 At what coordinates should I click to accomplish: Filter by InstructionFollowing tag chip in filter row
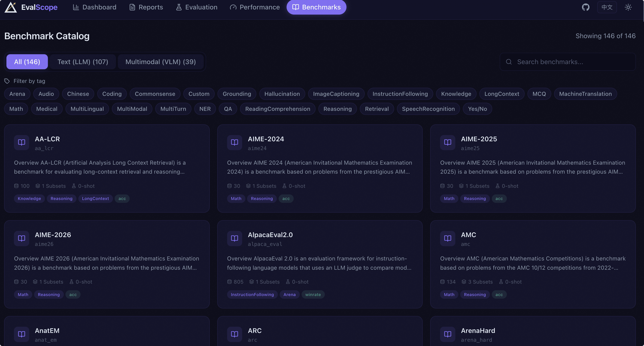coord(400,94)
